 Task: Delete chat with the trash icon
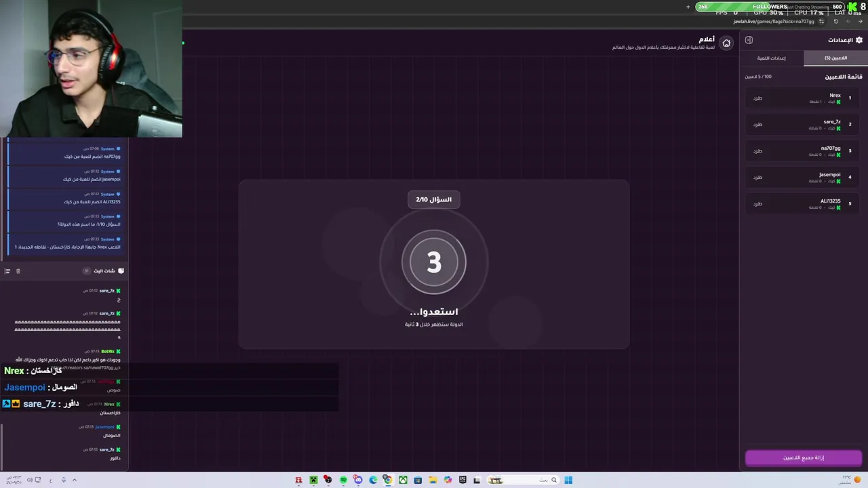18,271
